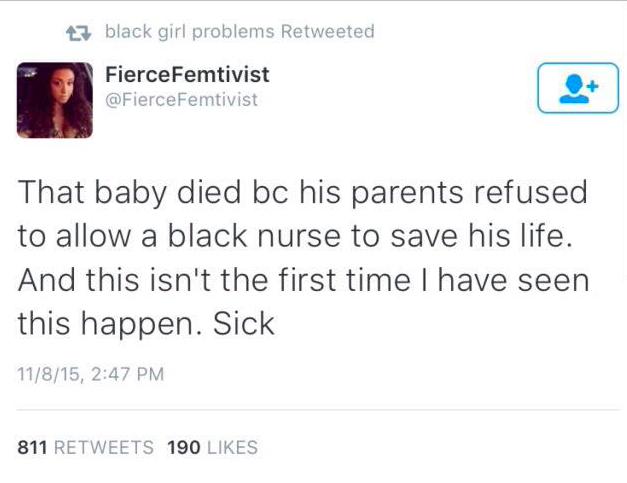View the 811 retweets count
Viewport: 627px width, 483px height.
[x=34, y=447]
